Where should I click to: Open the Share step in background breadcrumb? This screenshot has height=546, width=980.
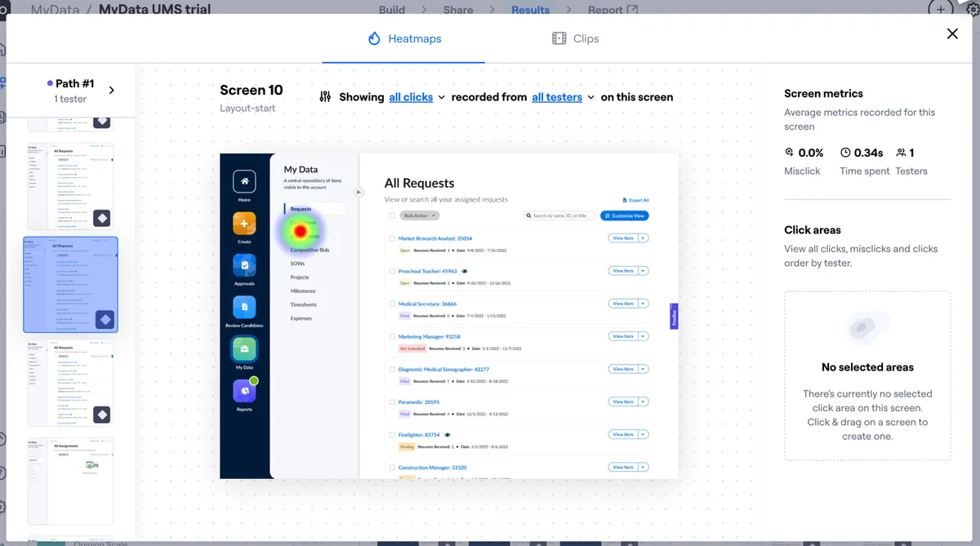coord(458,10)
